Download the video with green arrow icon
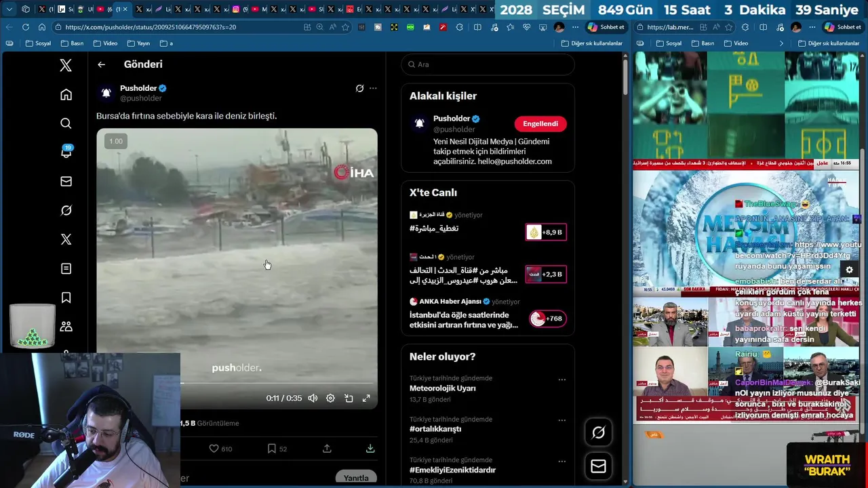868x488 pixels. (370, 449)
